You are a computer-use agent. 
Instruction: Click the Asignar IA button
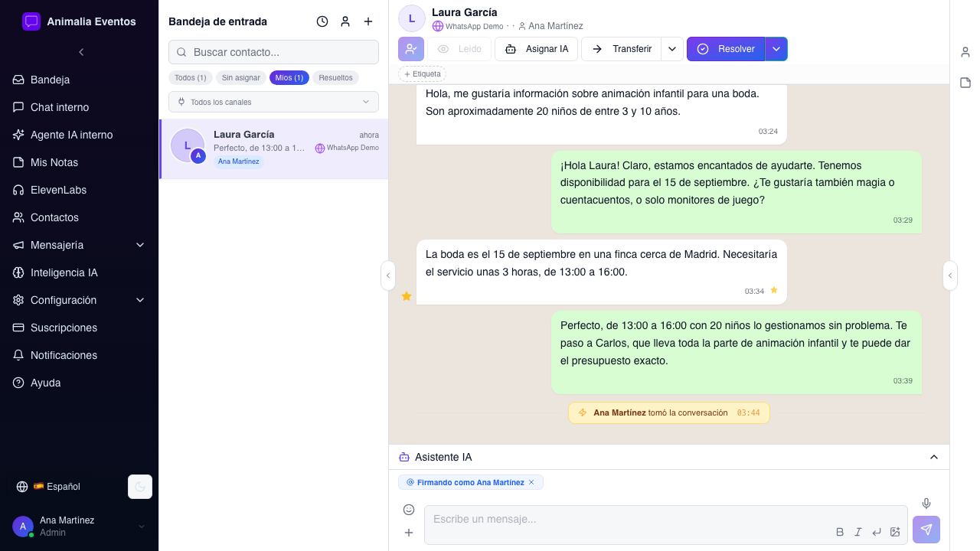pos(536,49)
